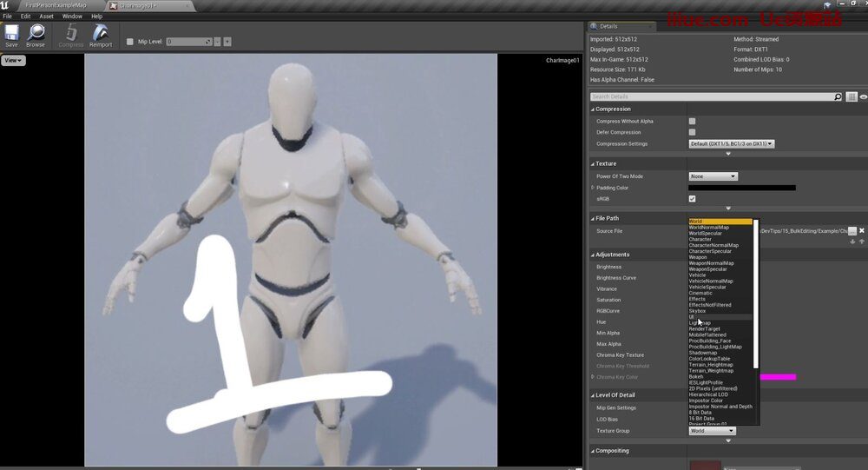Collapse the Compression section

click(x=593, y=109)
